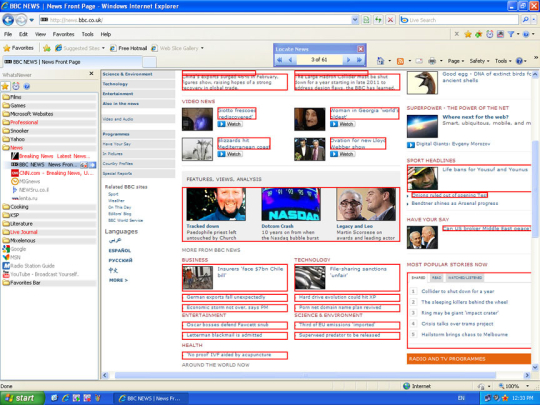Open the CNN.com Breaking News favorite
The height and width of the screenshot is (405, 540).
coord(52,173)
